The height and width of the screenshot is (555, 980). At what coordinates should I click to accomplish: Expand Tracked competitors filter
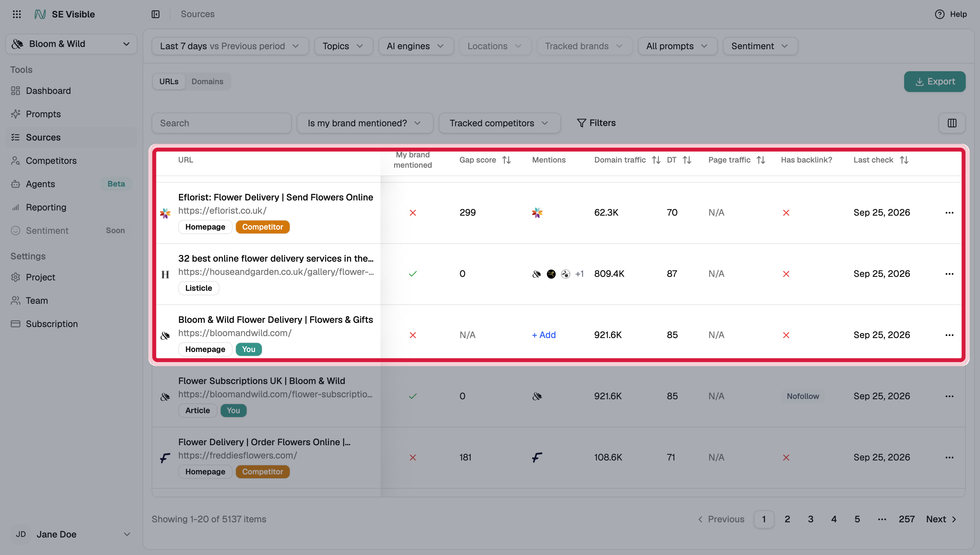[499, 123]
